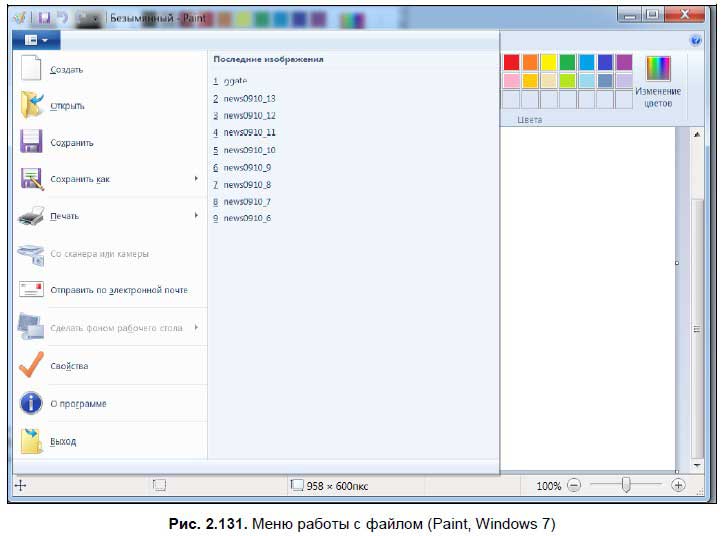This screenshot has width=722, height=536.
Task: Click the envelope icon for sending by email
Action: (32, 290)
